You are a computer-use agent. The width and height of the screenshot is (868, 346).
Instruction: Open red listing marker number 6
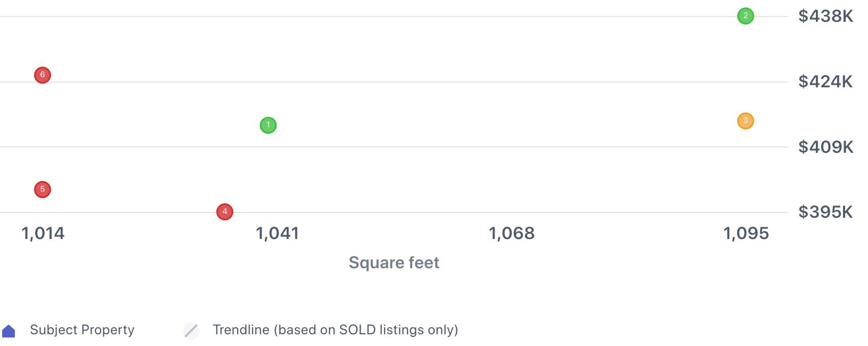tap(43, 75)
